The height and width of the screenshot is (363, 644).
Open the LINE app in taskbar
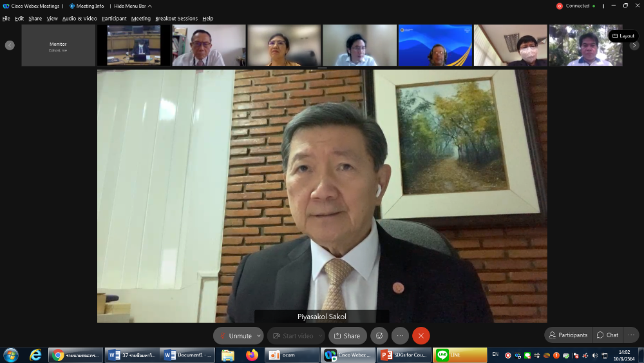pyautogui.click(x=460, y=355)
